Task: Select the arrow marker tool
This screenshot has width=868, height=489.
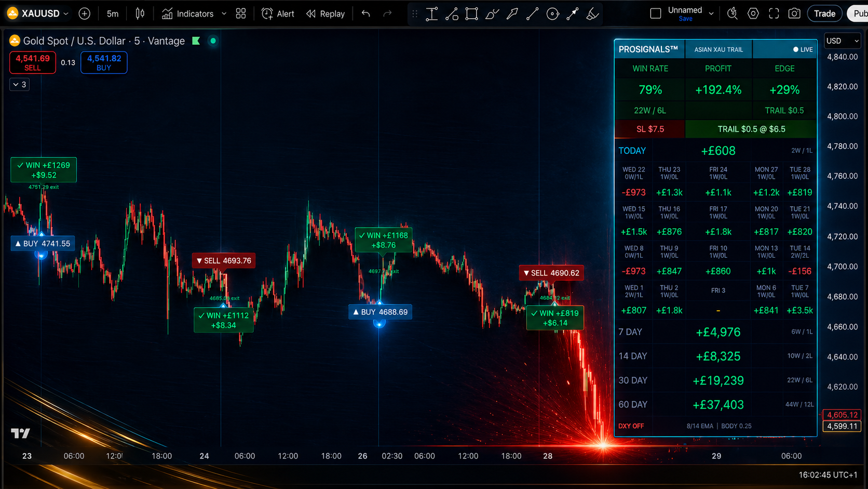Action: (512, 14)
